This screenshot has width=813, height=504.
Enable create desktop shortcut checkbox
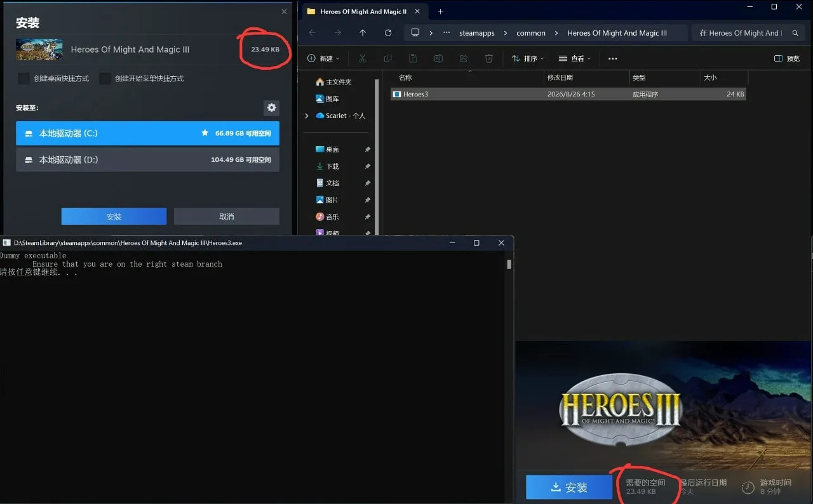tap(24, 79)
